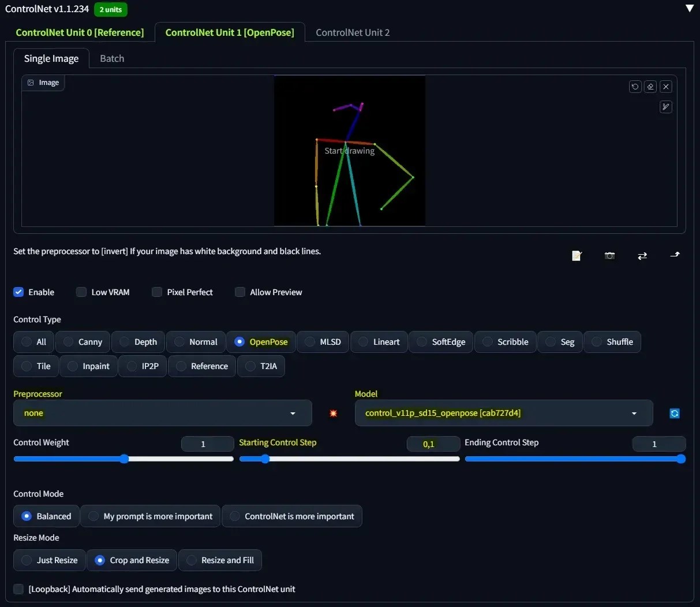Select Just Resize mode
700x607 pixels.
[49, 560]
